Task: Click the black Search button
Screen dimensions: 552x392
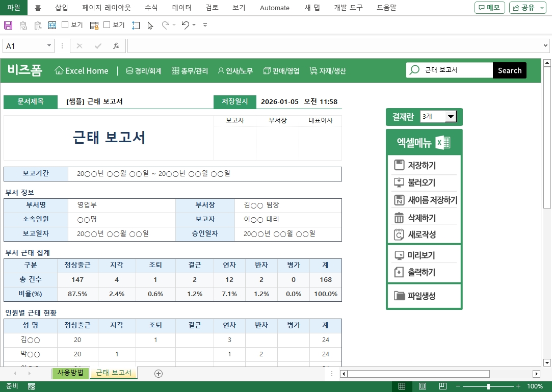Action: click(x=510, y=70)
